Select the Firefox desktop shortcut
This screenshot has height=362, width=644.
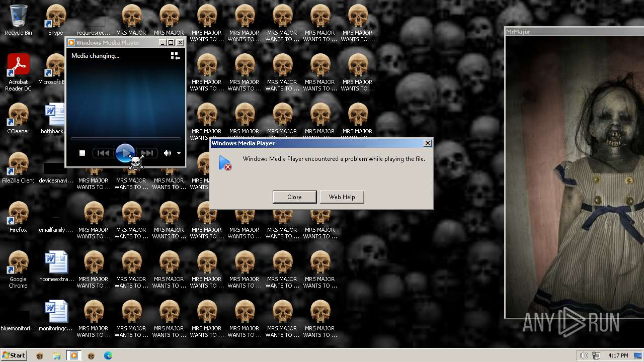tap(18, 217)
